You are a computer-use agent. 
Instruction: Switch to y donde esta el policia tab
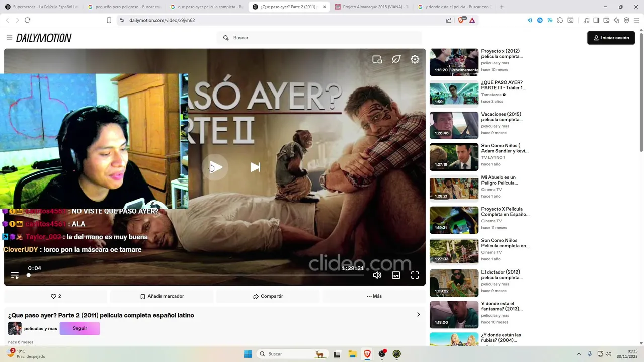(x=454, y=7)
